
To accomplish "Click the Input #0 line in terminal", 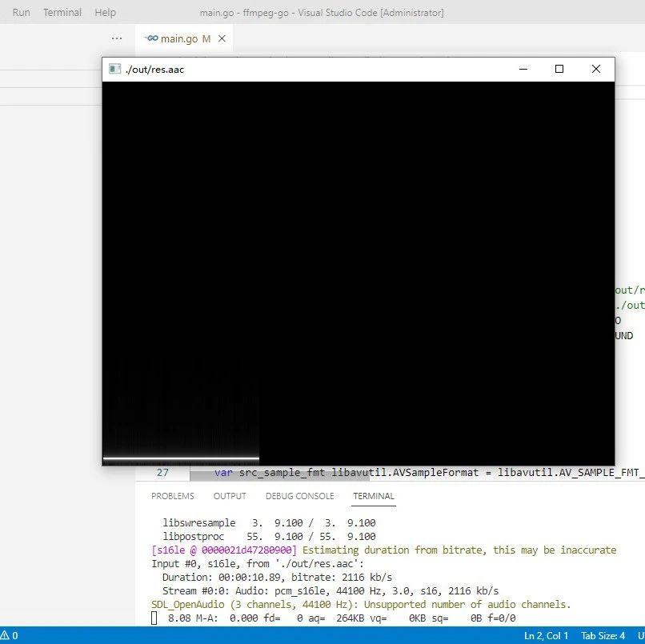I will click(x=258, y=563).
